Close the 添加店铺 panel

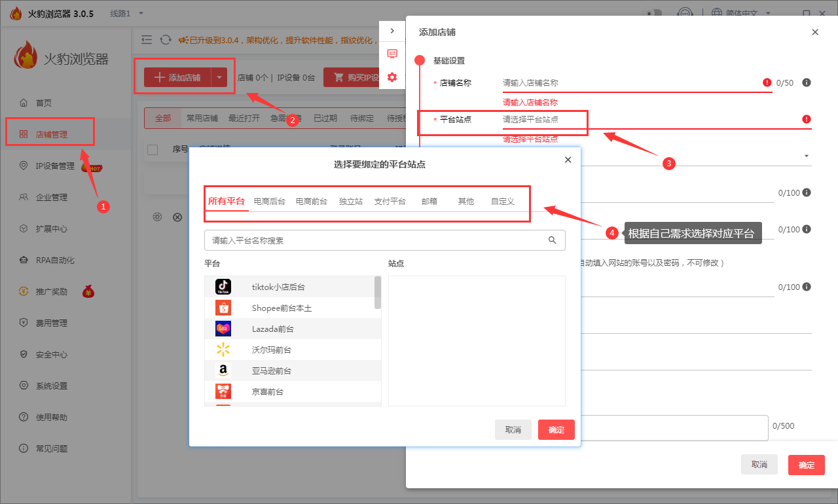click(815, 32)
